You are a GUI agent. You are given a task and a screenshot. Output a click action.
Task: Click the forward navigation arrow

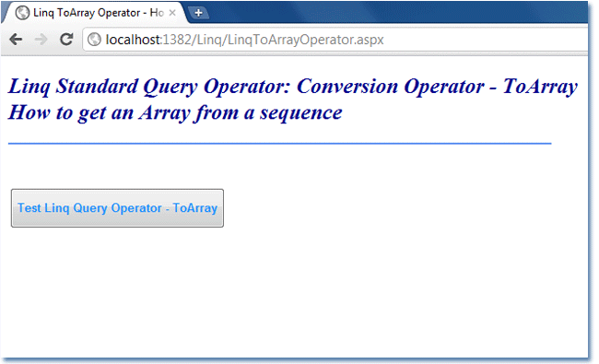[41, 40]
